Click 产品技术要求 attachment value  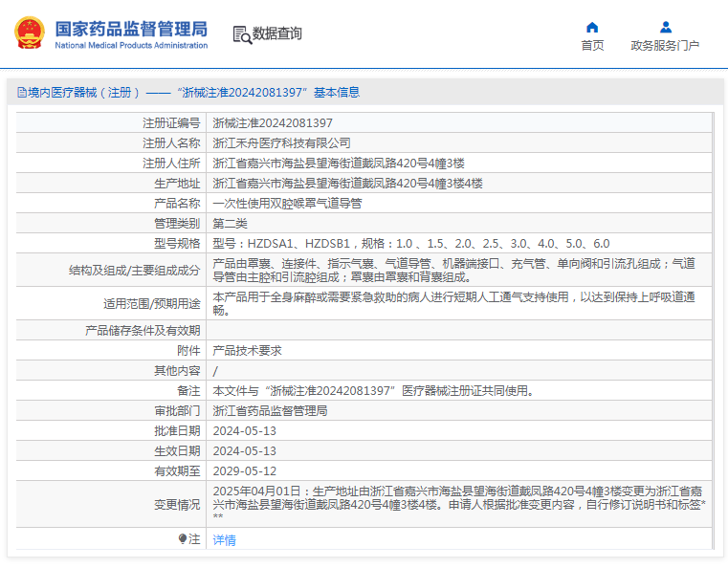click(247, 350)
